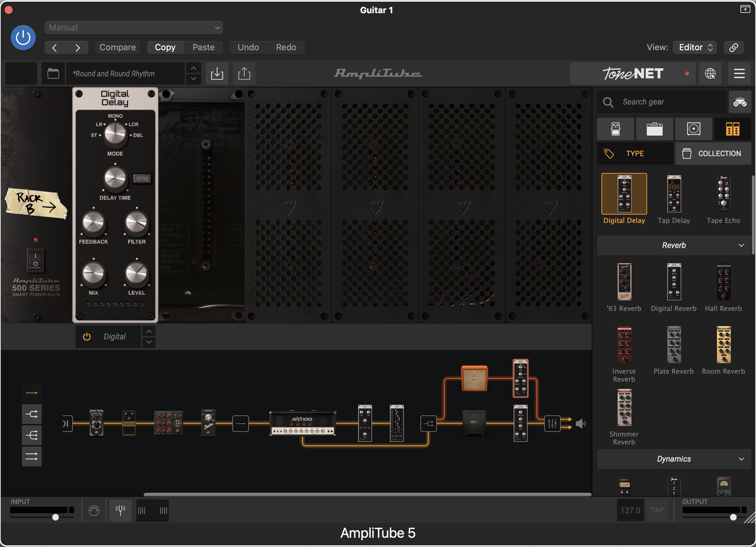The image size is (756, 547).
Task: Click the globe web icon
Action: pos(710,74)
